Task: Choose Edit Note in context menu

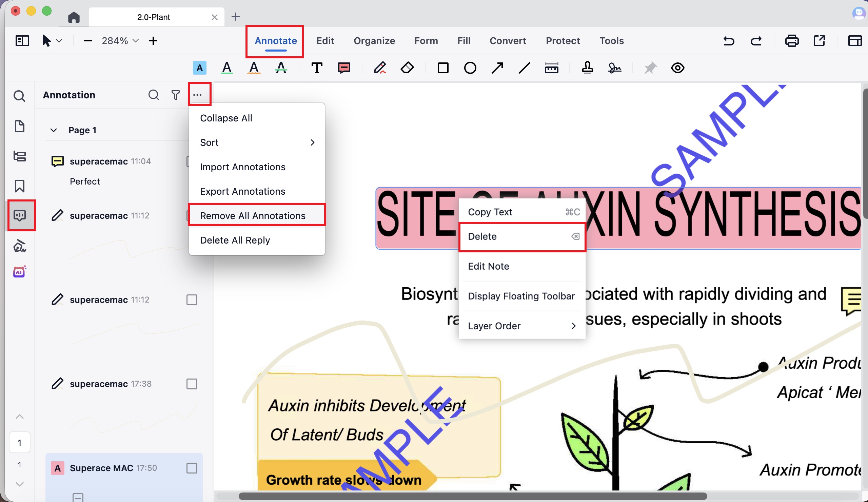Action: [522, 266]
